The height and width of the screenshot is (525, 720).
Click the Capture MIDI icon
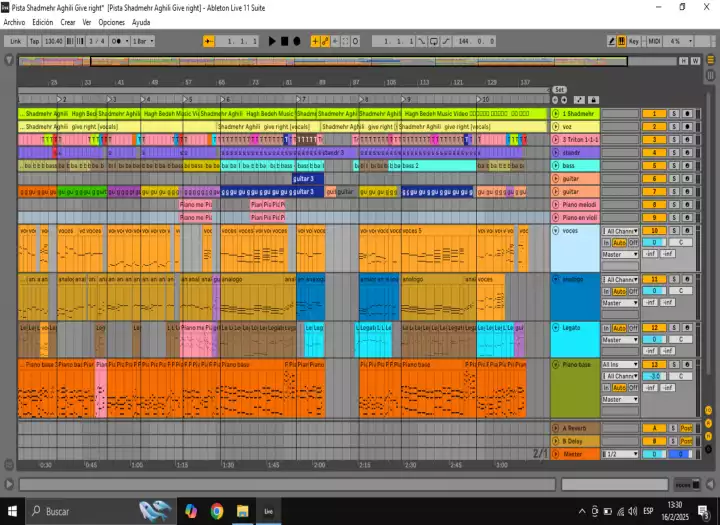pos(345,41)
